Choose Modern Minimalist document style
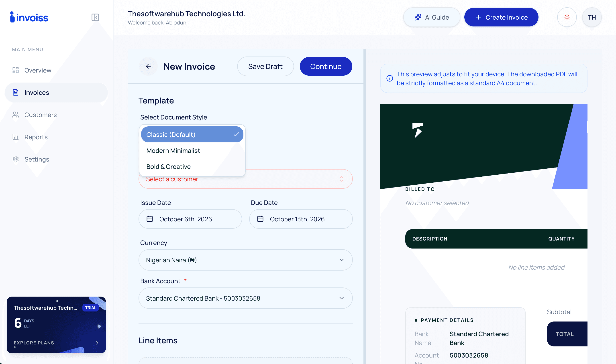Viewport: 616px width, 364px height. pyautogui.click(x=192, y=151)
